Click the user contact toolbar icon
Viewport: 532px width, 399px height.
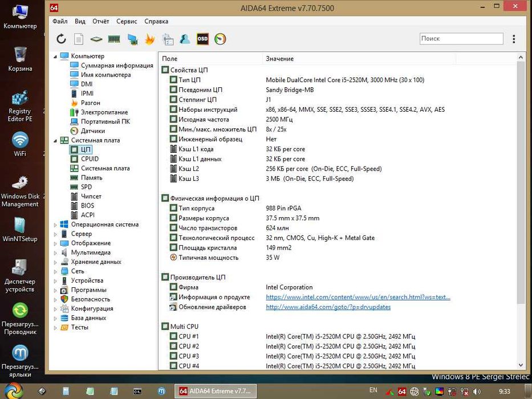[185, 39]
